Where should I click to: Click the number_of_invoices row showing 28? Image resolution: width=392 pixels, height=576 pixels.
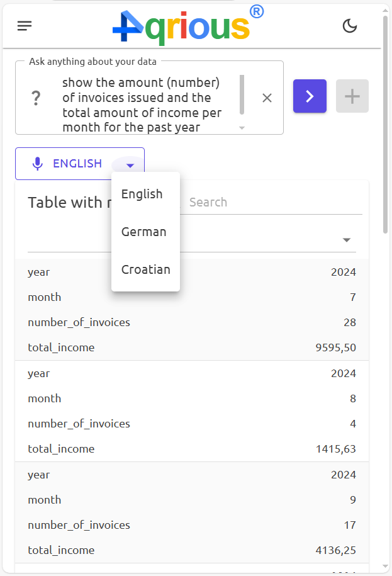[x=189, y=322]
